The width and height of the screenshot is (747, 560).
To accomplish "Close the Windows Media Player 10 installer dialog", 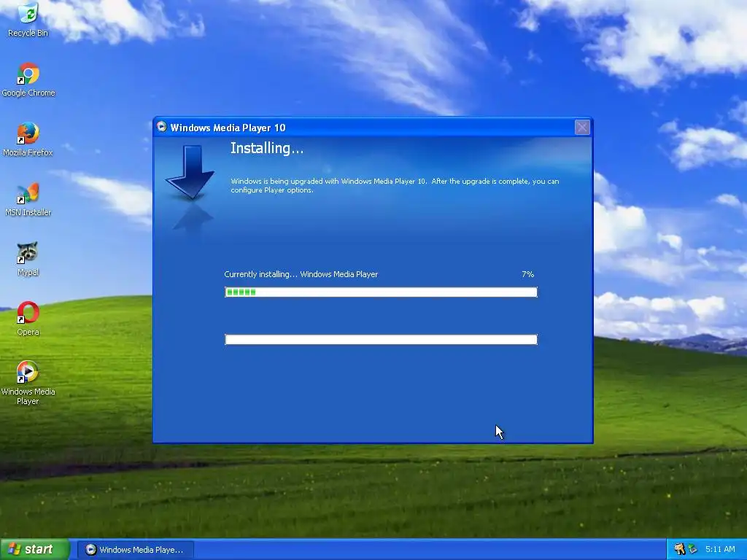I will 582,127.
